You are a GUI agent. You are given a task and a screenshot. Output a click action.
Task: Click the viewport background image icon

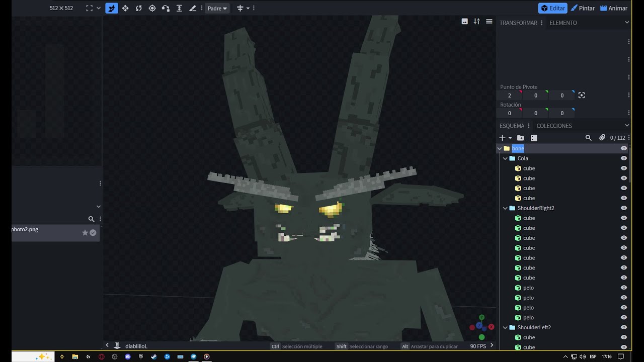[464, 21]
